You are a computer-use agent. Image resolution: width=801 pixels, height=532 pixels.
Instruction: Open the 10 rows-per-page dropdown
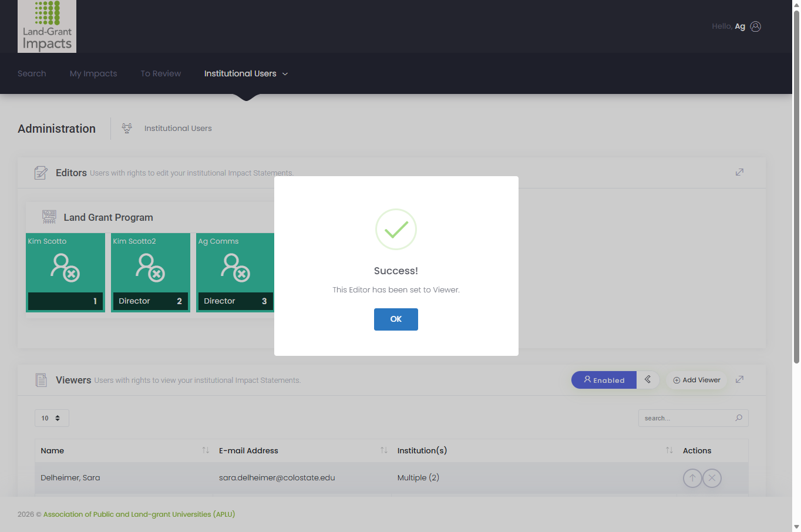point(52,418)
